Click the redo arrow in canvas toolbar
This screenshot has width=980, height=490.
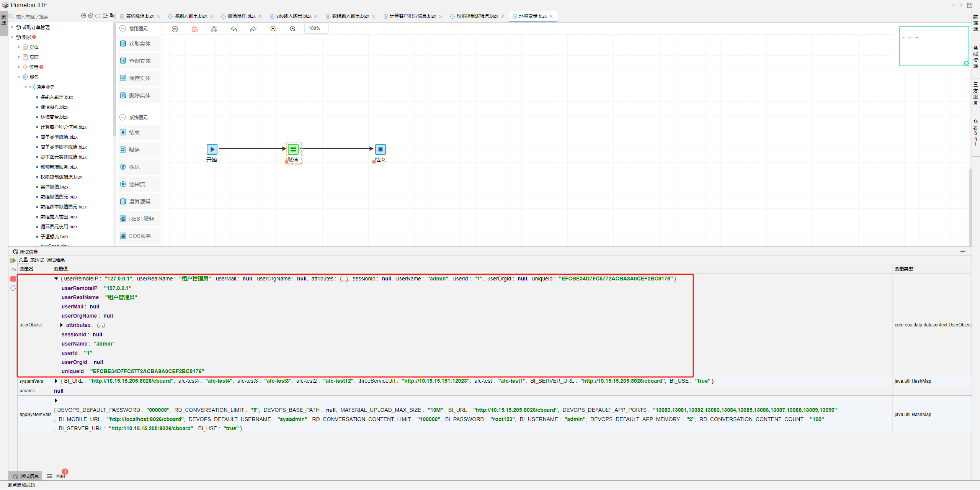coord(253,29)
